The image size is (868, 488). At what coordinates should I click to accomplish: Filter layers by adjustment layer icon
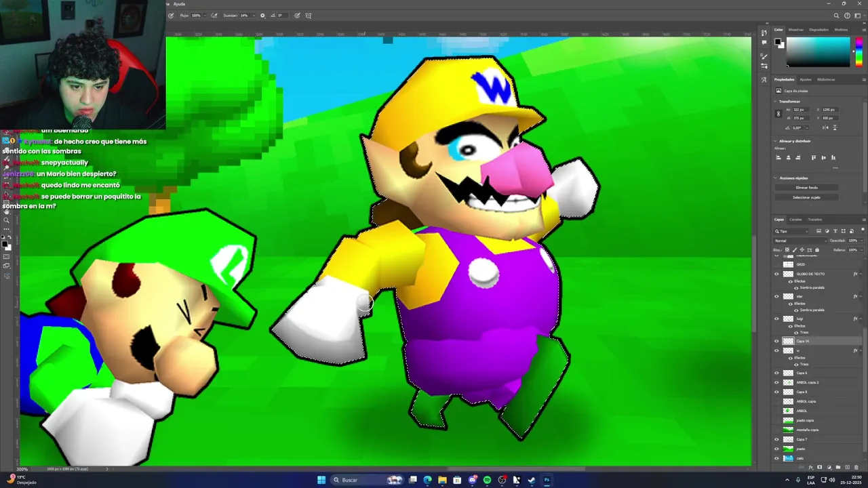click(827, 231)
